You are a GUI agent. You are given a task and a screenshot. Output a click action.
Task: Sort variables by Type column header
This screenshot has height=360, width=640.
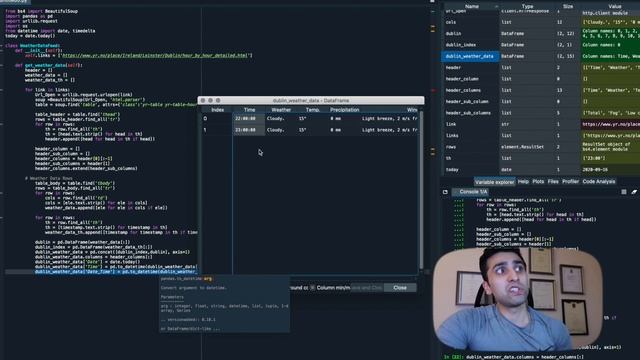527,7
